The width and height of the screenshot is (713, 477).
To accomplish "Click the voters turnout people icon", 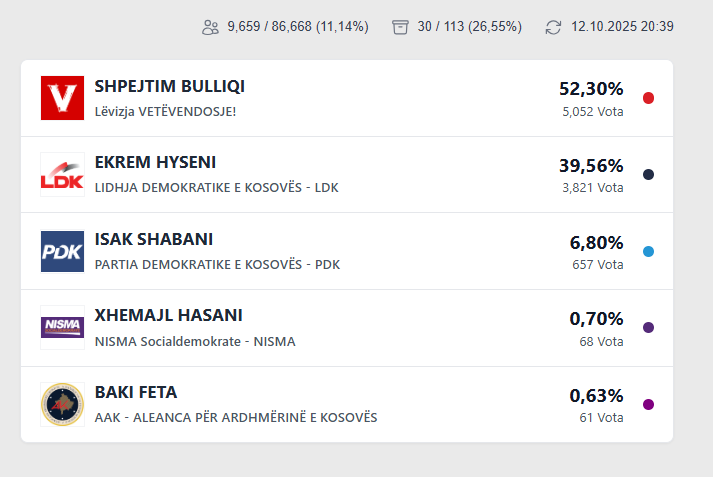I will click(x=210, y=27).
